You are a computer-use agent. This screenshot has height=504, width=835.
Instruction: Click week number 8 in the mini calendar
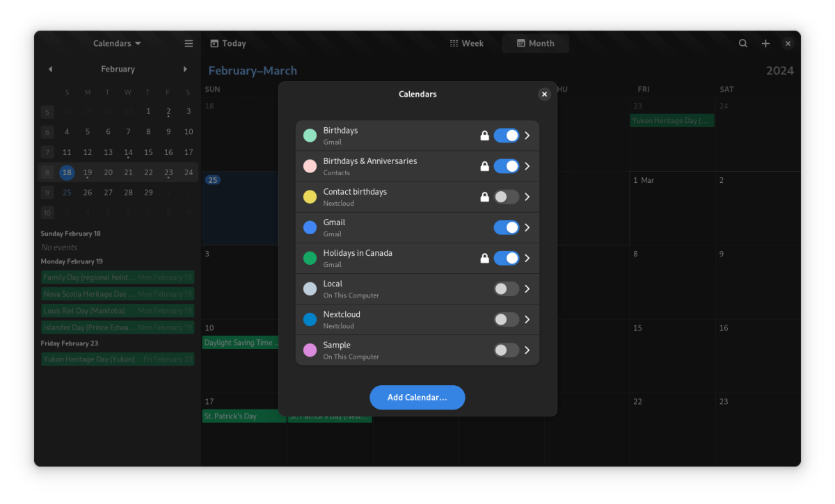coord(47,172)
